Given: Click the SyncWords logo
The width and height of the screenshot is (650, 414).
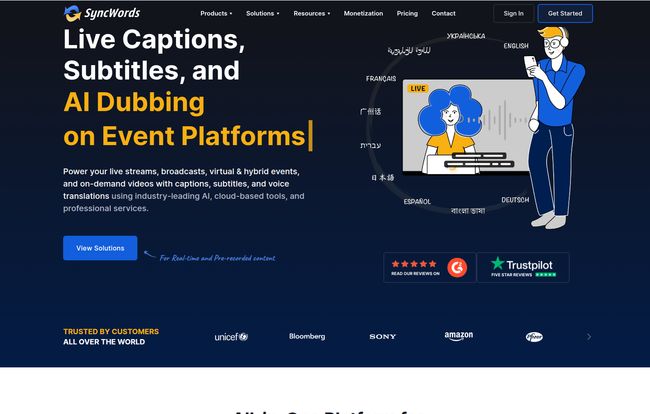Looking at the screenshot, I should coord(102,13).
